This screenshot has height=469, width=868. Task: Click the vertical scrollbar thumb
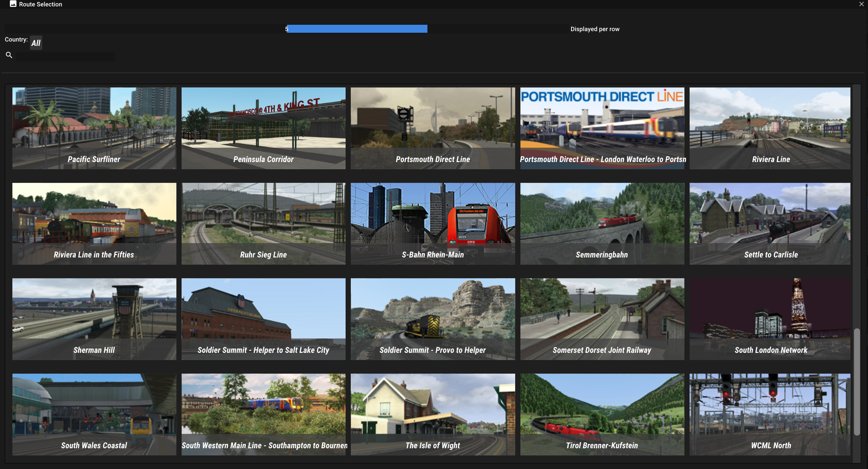click(856, 381)
